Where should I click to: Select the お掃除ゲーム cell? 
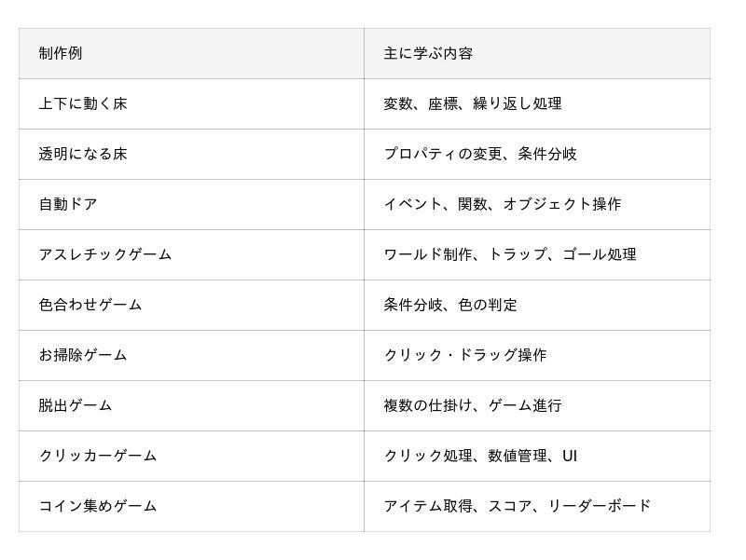pyautogui.click(x=191, y=356)
